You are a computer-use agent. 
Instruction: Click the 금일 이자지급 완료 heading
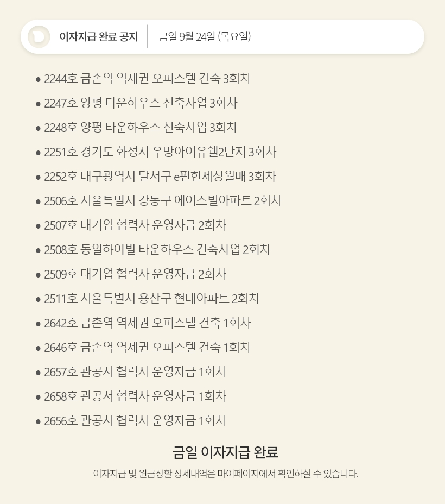[x=225, y=452]
